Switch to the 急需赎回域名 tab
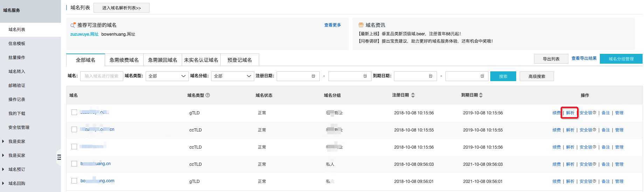644x192 pixels. click(162, 60)
